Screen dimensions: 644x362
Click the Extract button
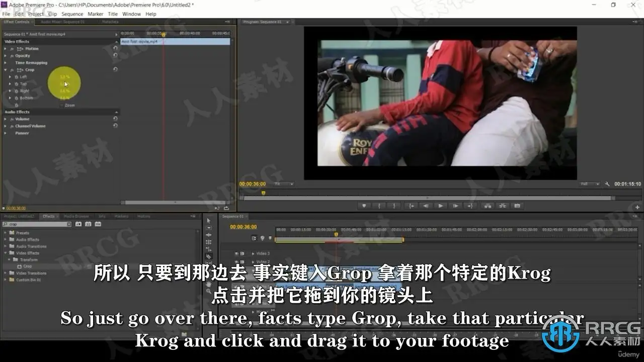click(x=502, y=206)
